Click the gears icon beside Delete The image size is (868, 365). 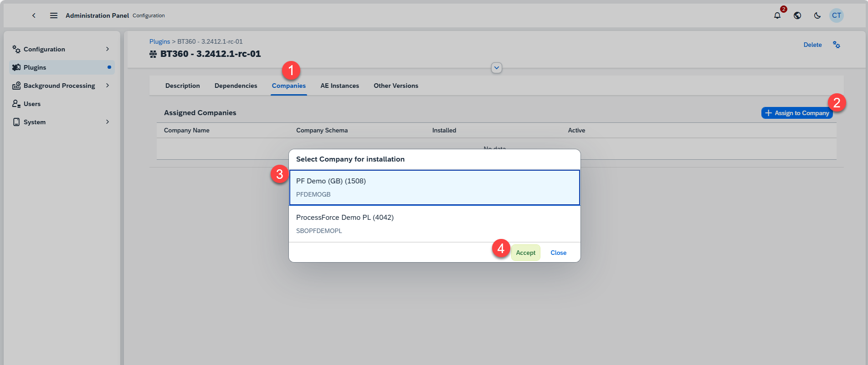pos(837,45)
